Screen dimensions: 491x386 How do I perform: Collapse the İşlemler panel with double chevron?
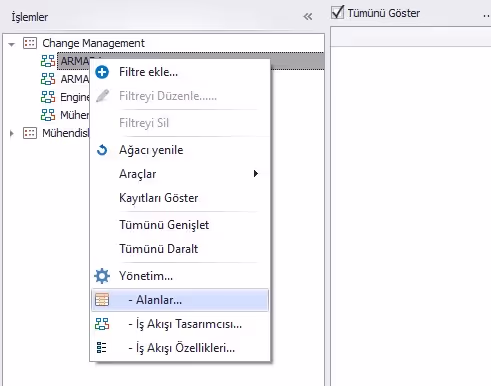[308, 16]
